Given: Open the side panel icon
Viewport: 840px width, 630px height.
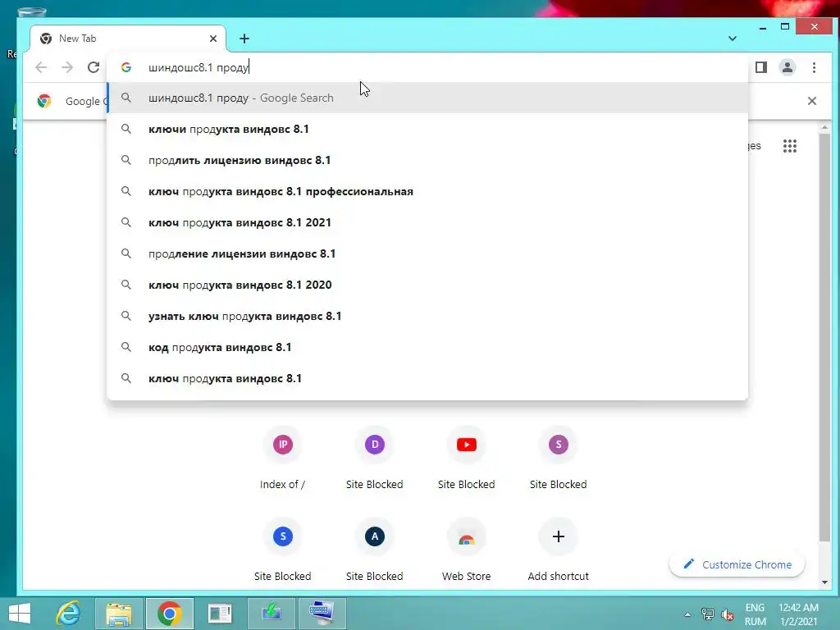Looking at the screenshot, I should pos(761,67).
